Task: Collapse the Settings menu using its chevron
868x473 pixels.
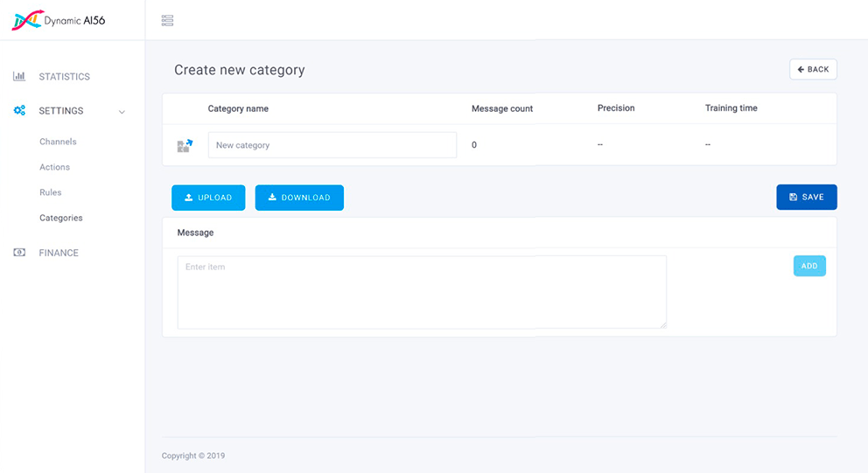Action: pos(122,112)
